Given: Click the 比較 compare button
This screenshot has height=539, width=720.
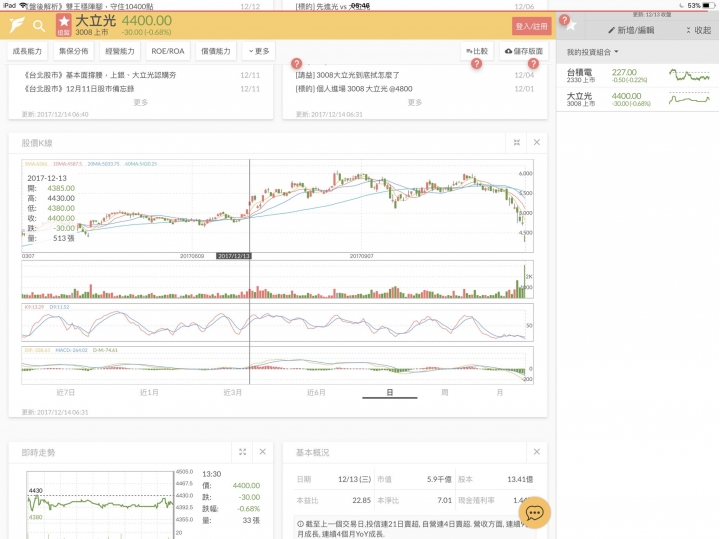Looking at the screenshot, I should pyautogui.click(x=477, y=51).
